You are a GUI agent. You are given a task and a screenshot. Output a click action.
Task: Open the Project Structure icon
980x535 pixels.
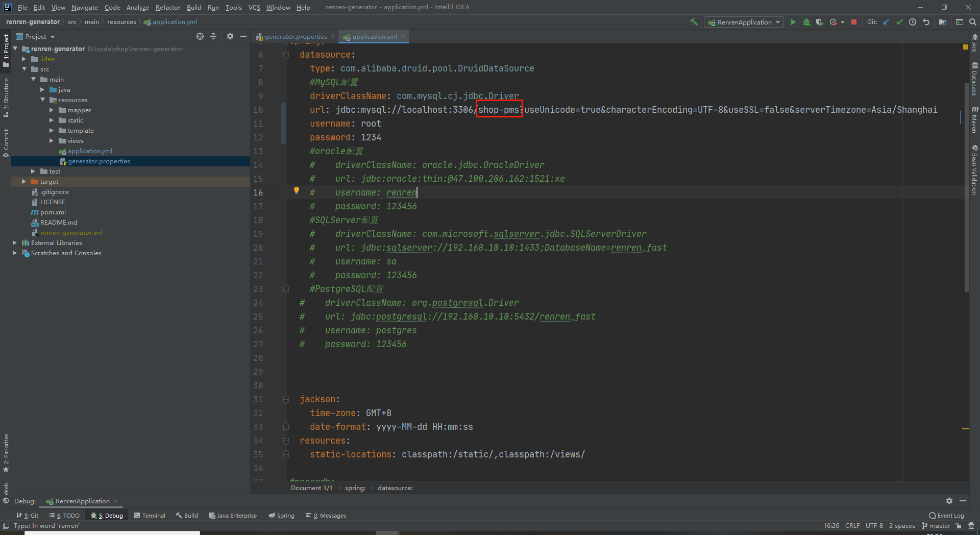[942, 22]
